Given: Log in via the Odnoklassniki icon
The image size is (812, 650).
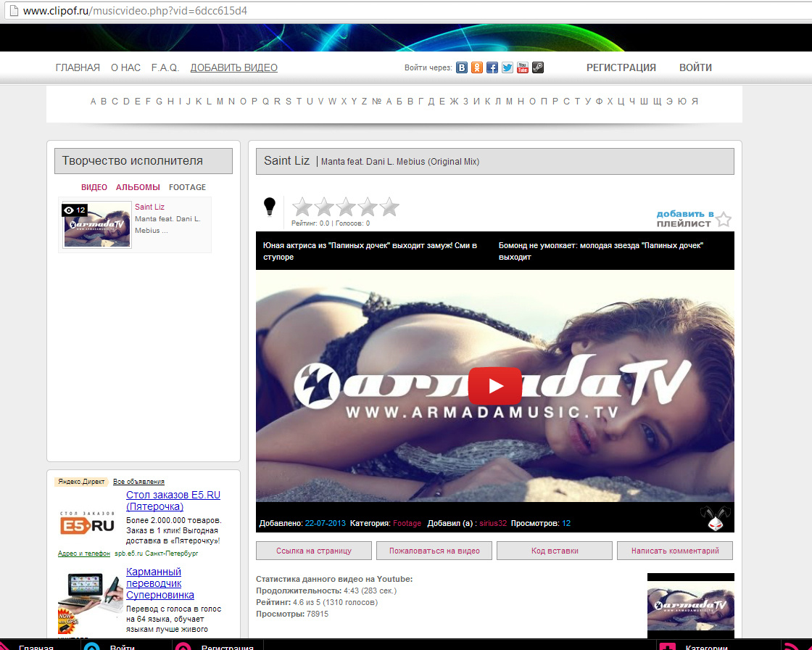Looking at the screenshot, I should 477,67.
